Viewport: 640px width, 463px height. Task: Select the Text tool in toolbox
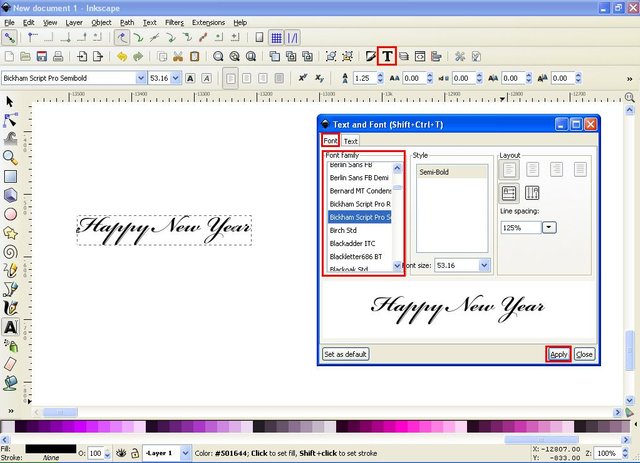11,327
